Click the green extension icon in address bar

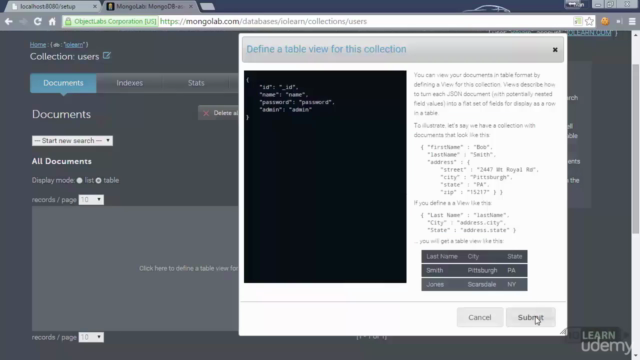pyautogui.click(x=577, y=21)
